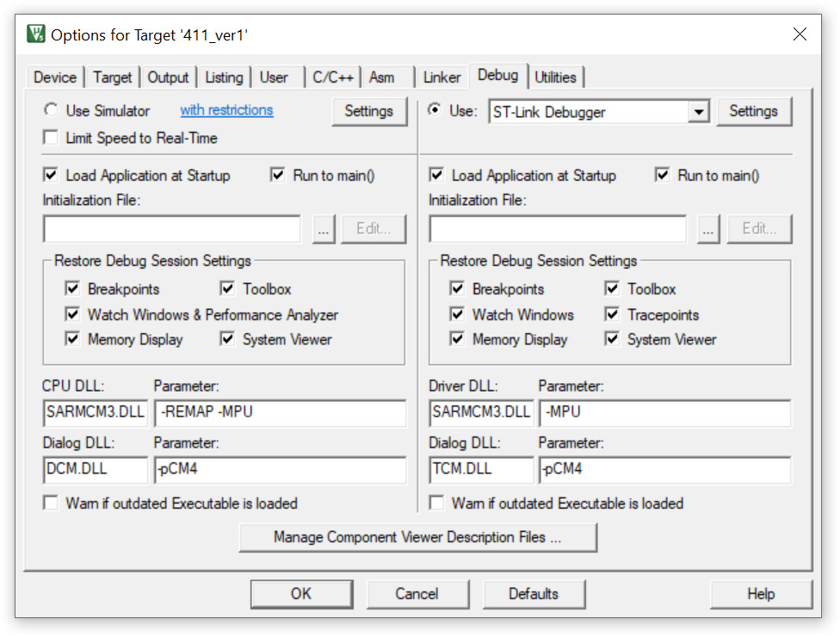Open Manage Component Viewer Description Files
840x637 pixels.
(418, 537)
